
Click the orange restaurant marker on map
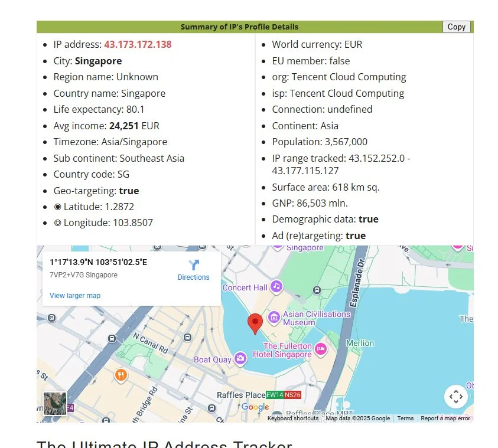[121, 375]
